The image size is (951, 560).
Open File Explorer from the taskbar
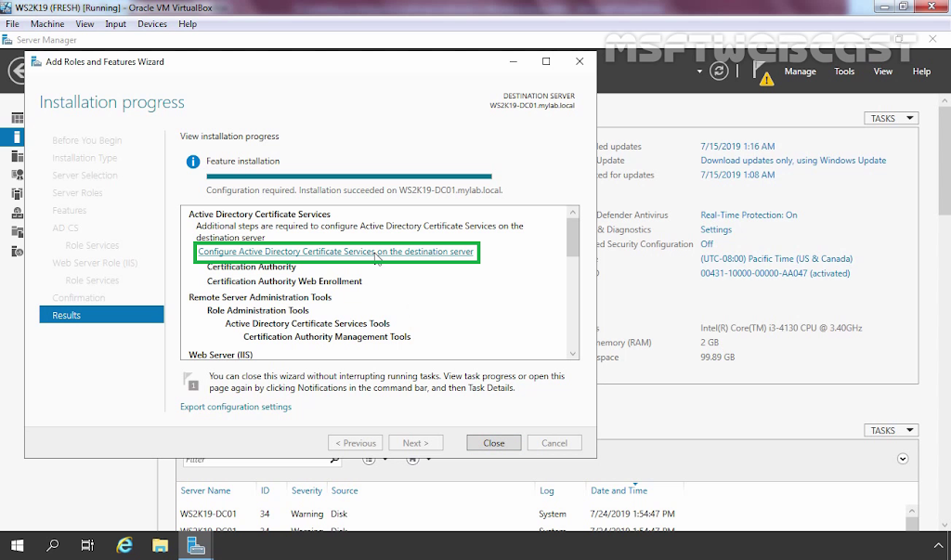tap(160, 545)
